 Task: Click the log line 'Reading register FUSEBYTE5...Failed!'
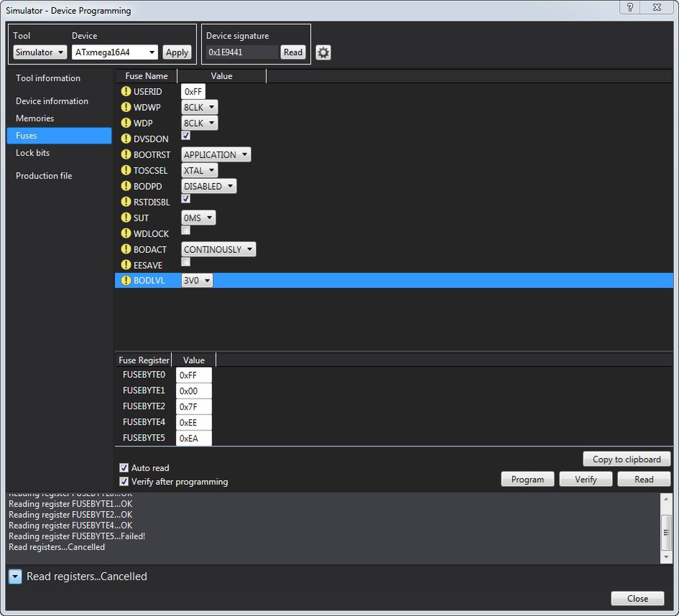point(77,536)
